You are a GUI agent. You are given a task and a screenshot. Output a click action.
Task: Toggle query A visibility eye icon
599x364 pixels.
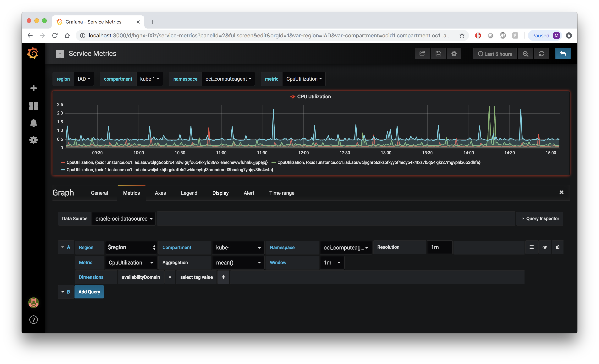[x=545, y=247]
